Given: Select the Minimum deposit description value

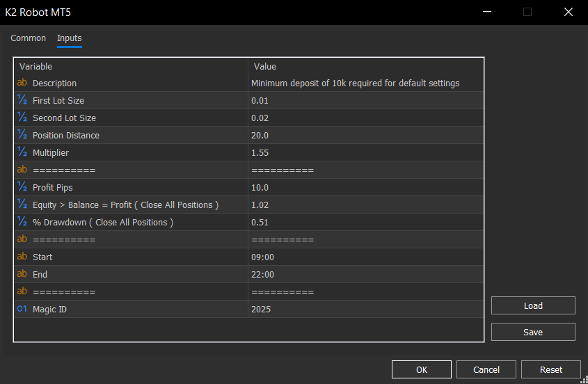Looking at the screenshot, I should 355,83.
